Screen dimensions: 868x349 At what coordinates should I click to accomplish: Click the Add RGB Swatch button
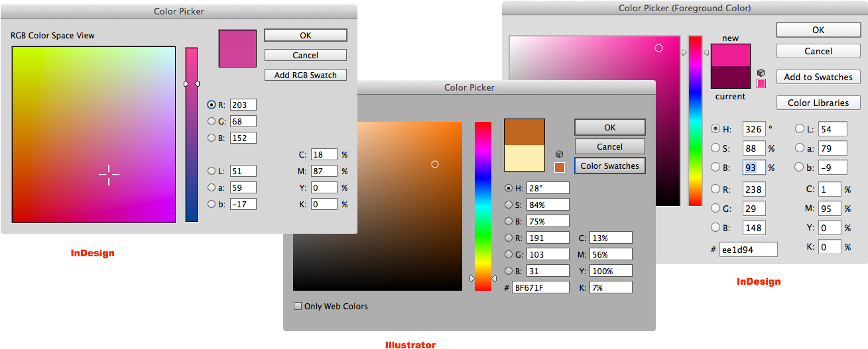tap(305, 75)
